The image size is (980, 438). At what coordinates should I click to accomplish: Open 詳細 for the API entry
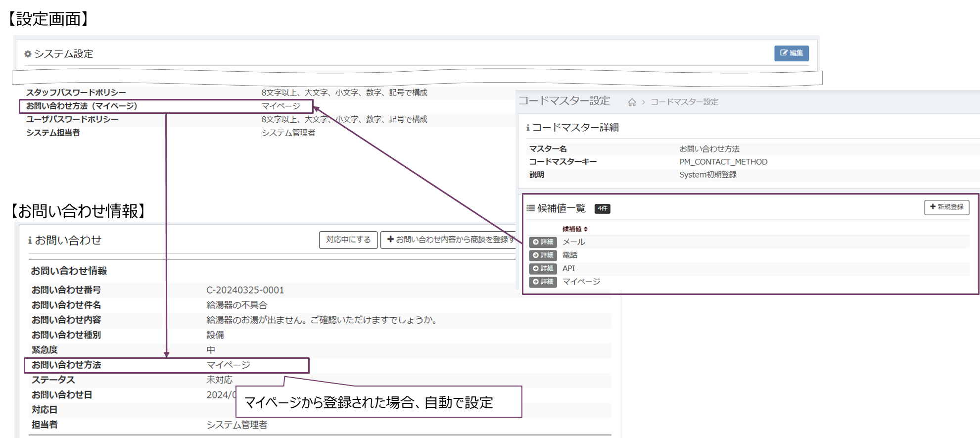pyautogui.click(x=543, y=269)
